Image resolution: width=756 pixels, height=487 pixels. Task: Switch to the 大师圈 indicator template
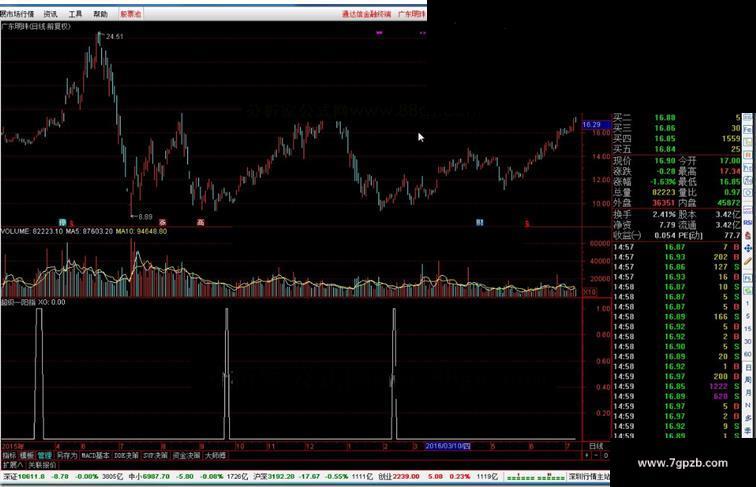(215, 455)
